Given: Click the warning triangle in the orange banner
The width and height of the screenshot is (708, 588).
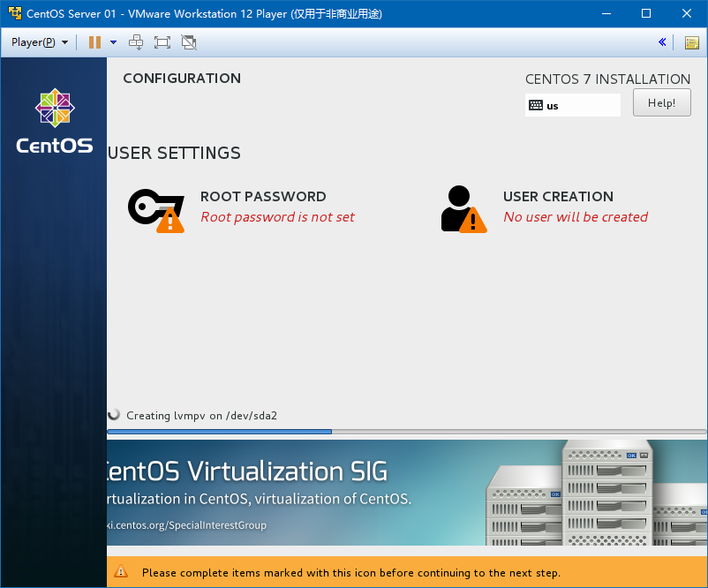Looking at the screenshot, I should [x=122, y=572].
